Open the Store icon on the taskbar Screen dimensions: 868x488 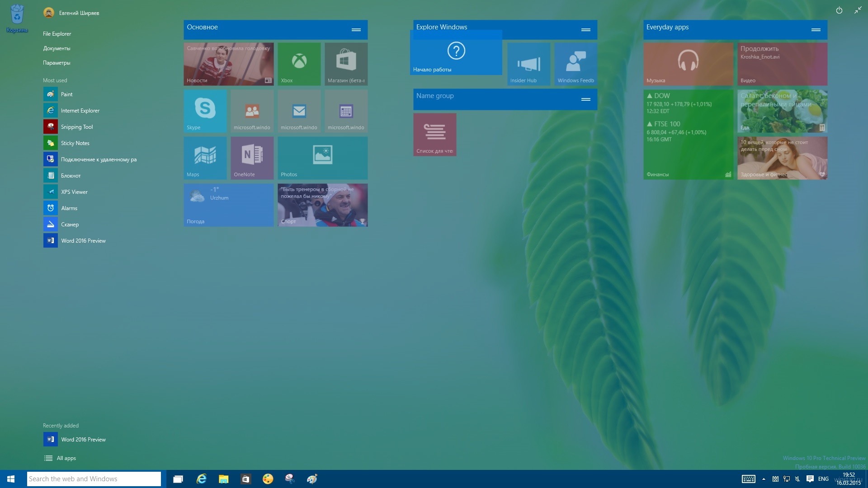click(245, 479)
